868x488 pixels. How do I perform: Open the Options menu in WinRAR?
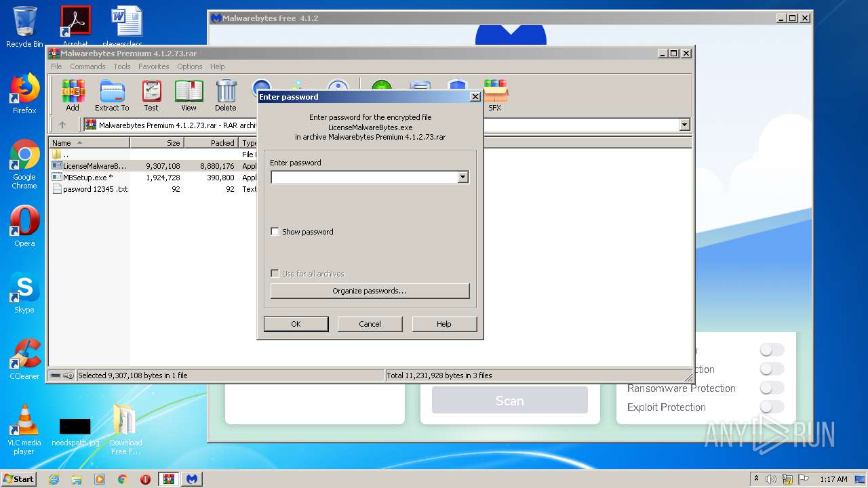point(190,66)
